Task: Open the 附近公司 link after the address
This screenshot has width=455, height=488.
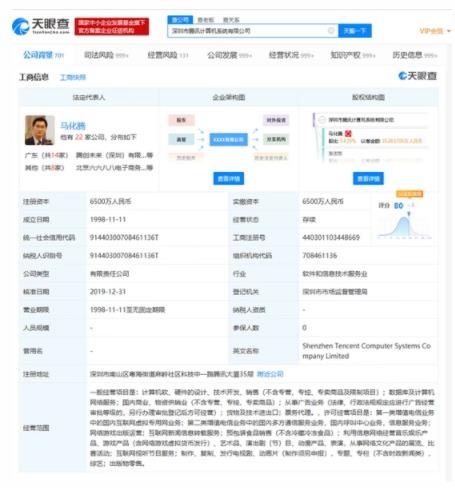Action: point(270,374)
